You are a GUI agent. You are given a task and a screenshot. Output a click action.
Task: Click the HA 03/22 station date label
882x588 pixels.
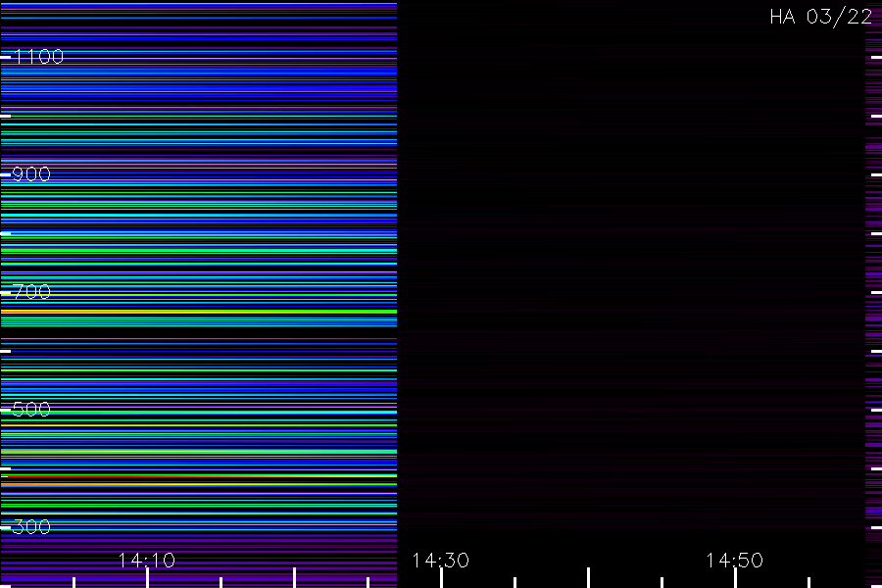pyautogui.click(x=821, y=17)
